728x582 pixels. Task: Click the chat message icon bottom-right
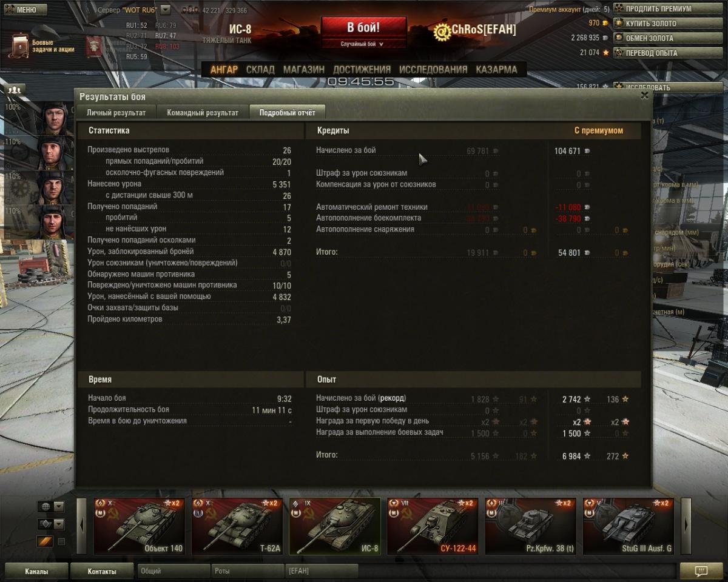(x=701, y=571)
